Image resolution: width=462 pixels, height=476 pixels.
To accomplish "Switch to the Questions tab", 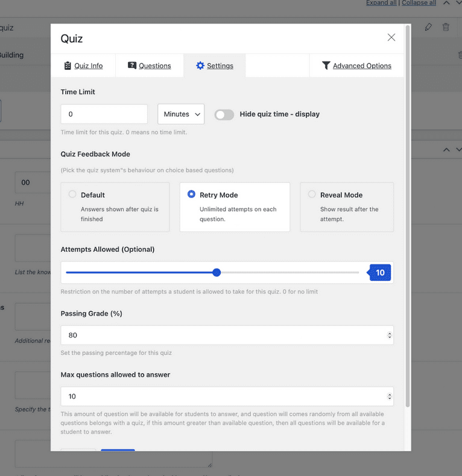I will (x=154, y=66).
